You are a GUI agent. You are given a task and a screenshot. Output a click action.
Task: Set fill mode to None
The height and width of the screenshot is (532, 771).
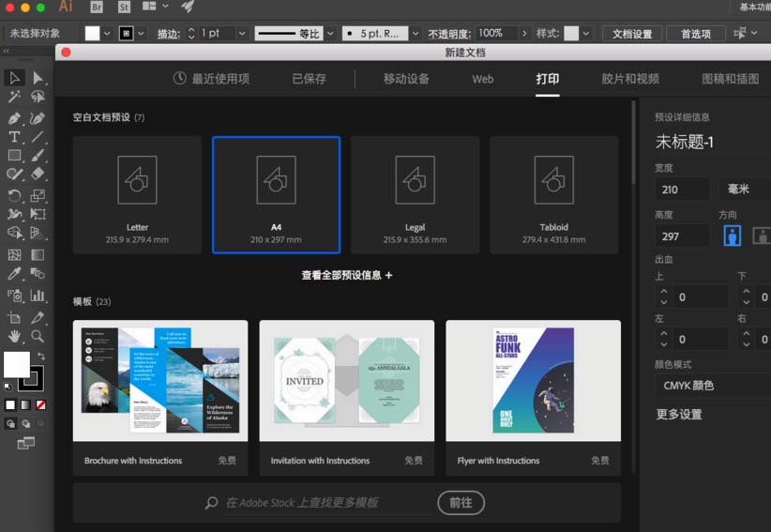[x=41, y=405]
